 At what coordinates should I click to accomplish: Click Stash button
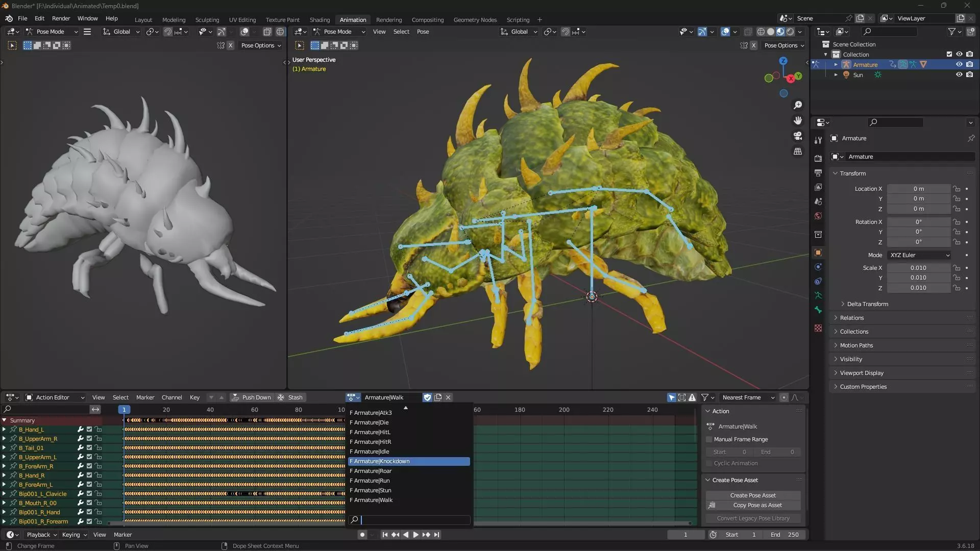tap(290, 397)
